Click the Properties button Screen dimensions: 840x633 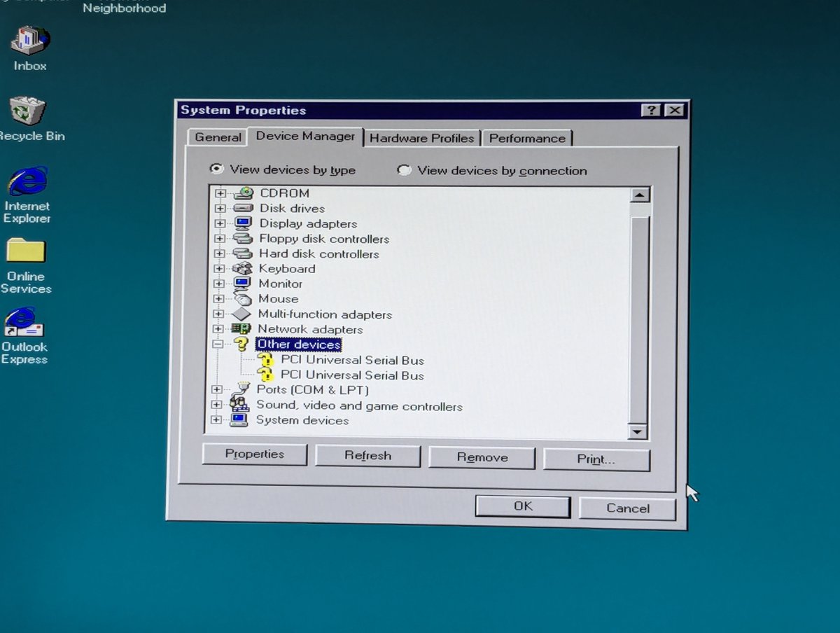tap(255, 454)
